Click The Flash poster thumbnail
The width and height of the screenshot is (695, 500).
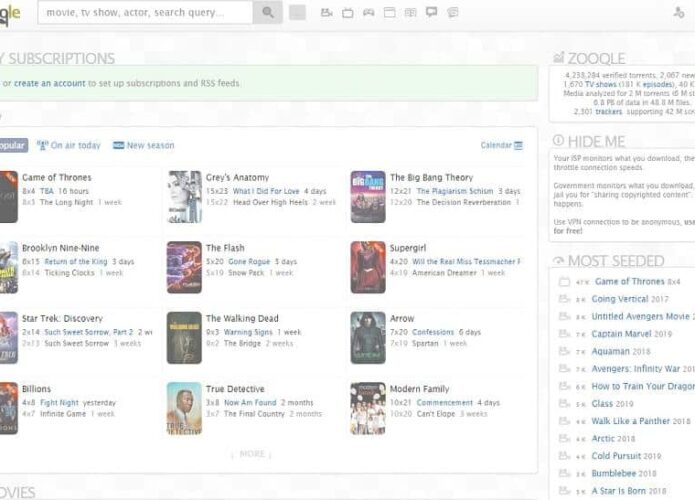[x=184, y=267]
